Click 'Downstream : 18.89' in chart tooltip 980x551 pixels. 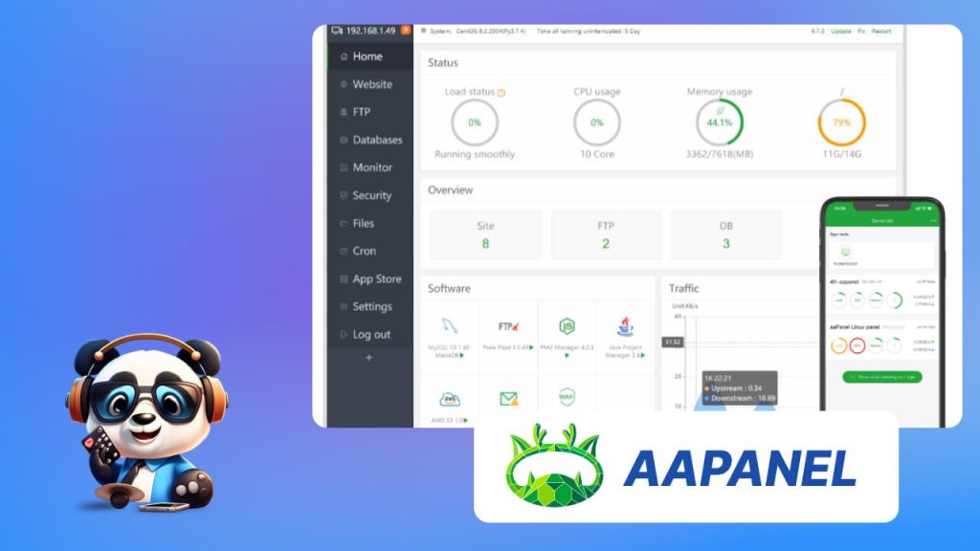click(x=743, y=399)
